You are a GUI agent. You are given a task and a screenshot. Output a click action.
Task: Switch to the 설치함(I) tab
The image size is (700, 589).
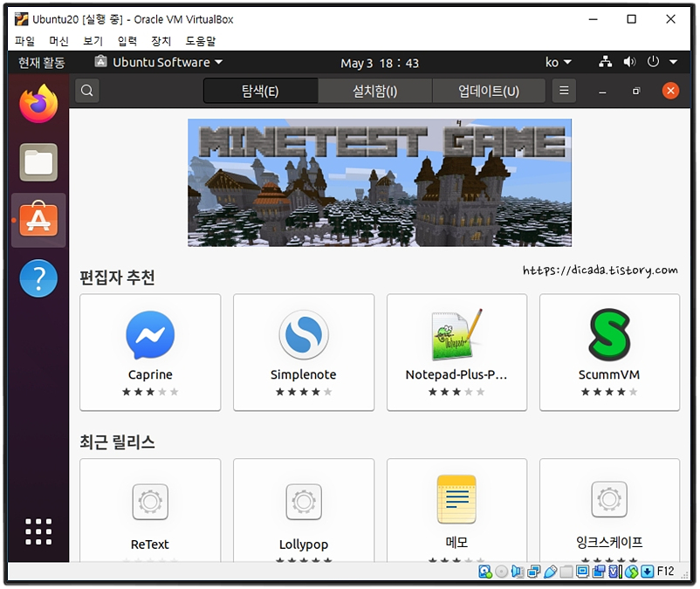pos(375,91)
